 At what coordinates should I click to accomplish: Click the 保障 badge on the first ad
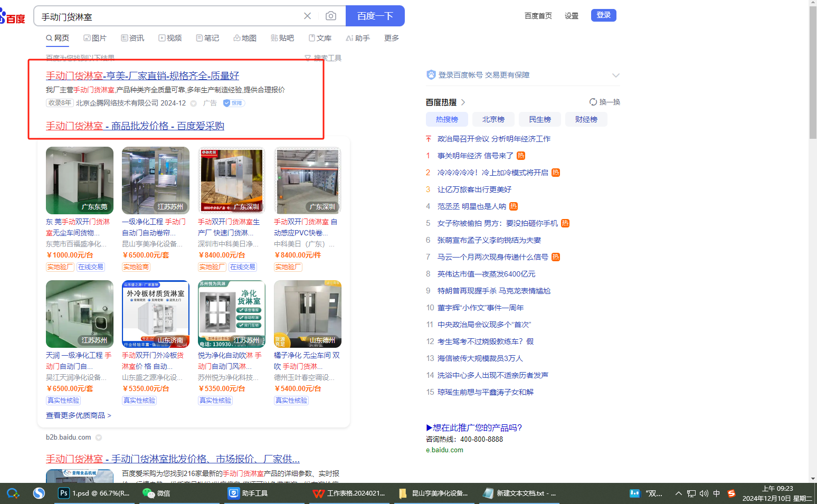point(233,103)
